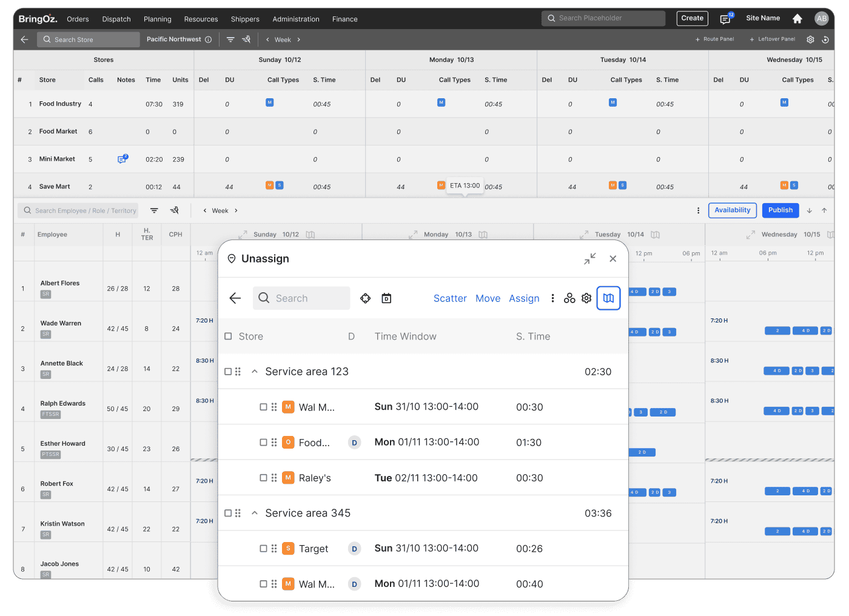Open Unassign dialog settings gear
Image resolution: width=849 pixels, height=616 pixels.
pyautogui.click(x=586, y=298)
